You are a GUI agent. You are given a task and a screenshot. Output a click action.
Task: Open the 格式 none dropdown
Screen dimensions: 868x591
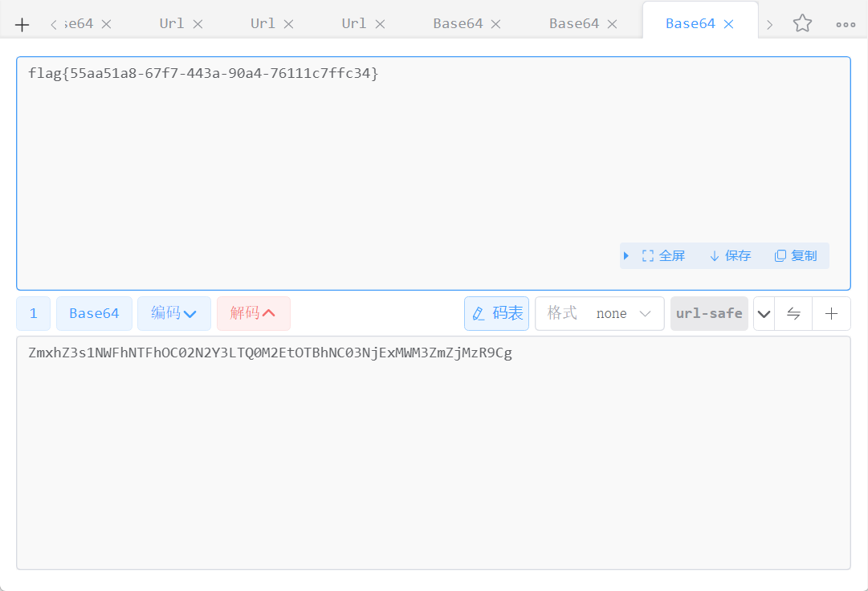tap(600, 314)
